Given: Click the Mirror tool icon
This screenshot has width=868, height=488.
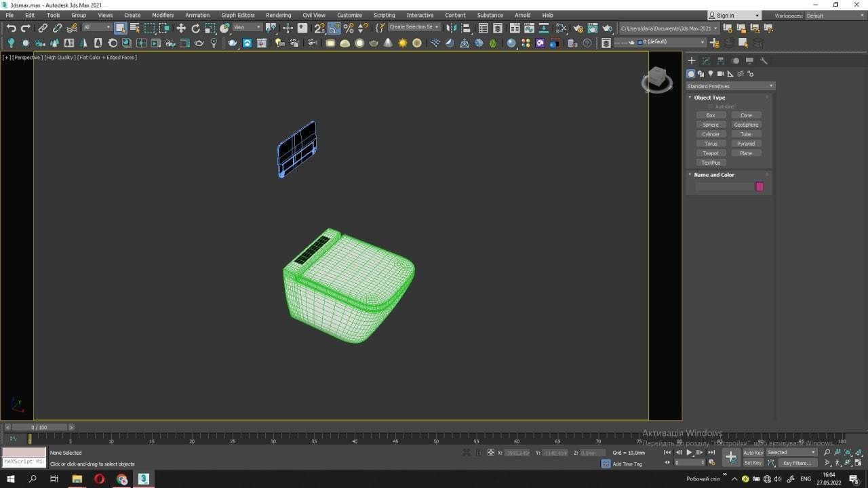Looking at the screenshot, I should (x=452, y=28).
